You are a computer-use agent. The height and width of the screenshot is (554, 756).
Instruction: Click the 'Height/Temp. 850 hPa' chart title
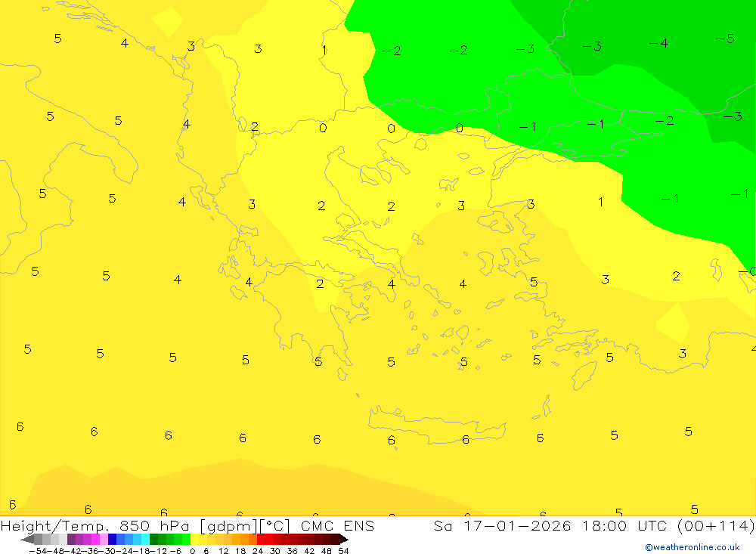(95, 526)
